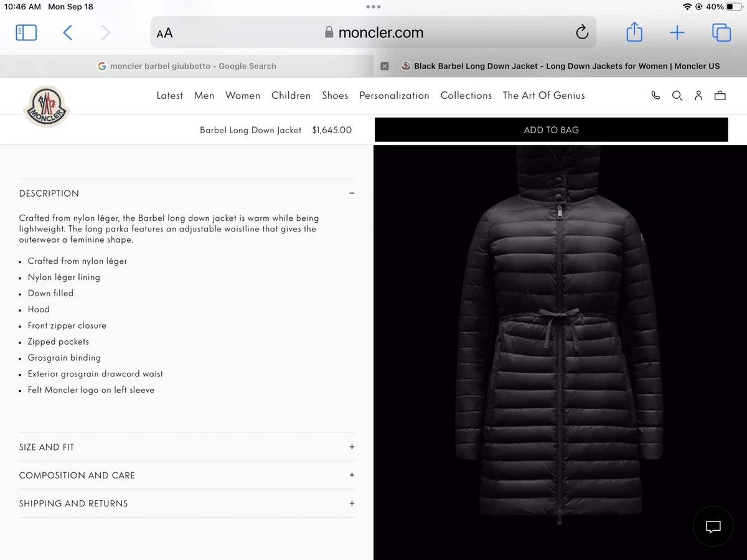Open the Personalization menu
The height and width of the screenshot is (560, 747).
(394, 96)
